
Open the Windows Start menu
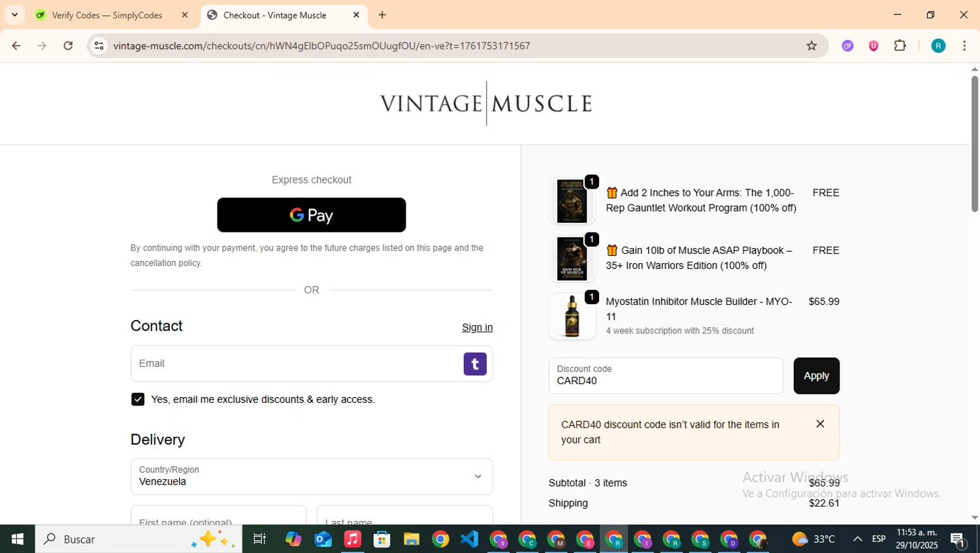point(18,539)
